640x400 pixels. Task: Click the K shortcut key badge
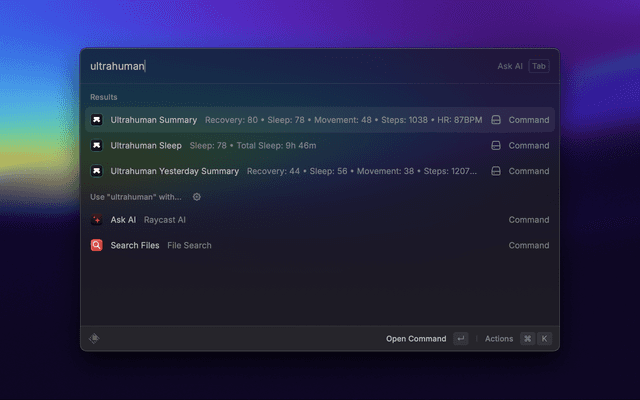coord(545,339)
